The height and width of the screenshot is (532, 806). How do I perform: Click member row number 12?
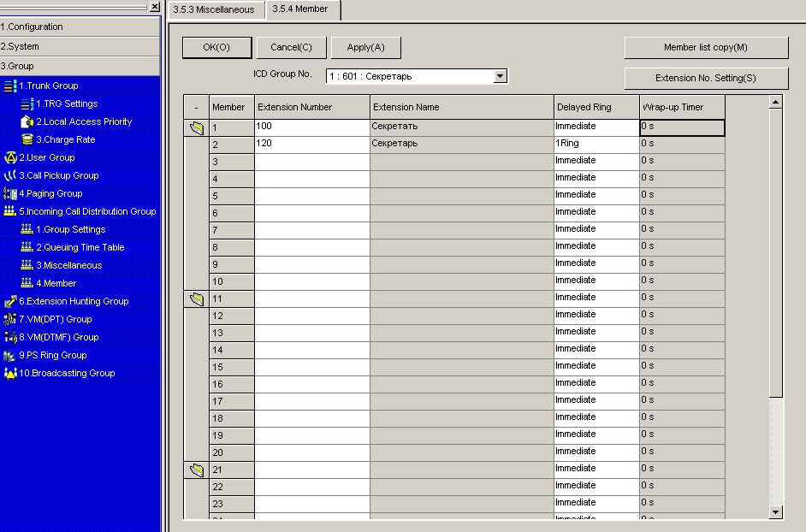[x=231, y=316]
